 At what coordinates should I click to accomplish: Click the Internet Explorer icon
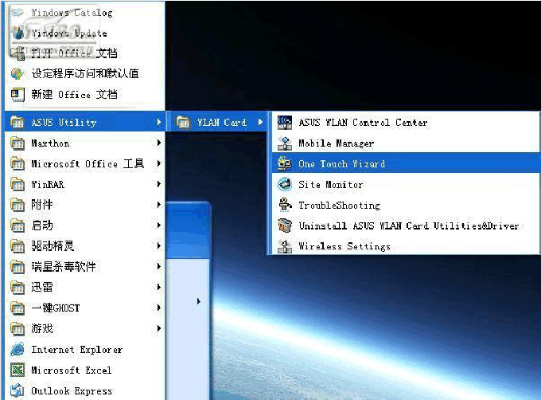pos(17,349)
